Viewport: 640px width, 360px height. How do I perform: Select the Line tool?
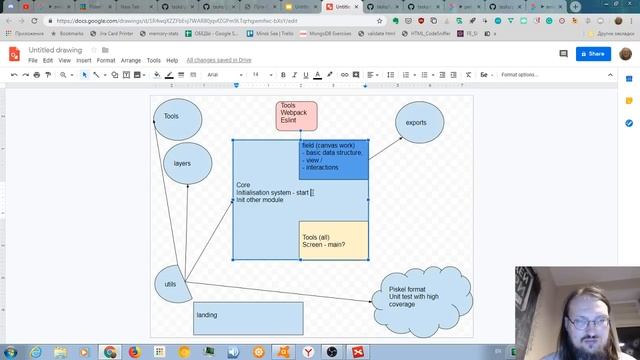pyautogui.click(x=96, y=75)
